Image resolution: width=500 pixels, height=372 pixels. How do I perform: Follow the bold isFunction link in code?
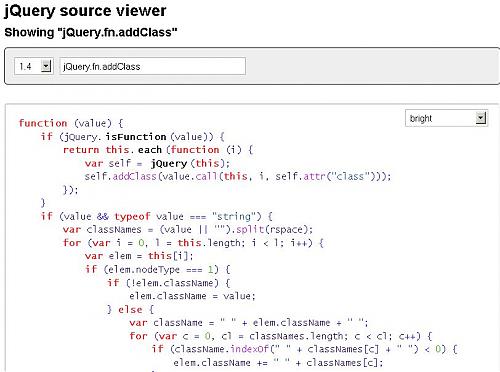136,137
